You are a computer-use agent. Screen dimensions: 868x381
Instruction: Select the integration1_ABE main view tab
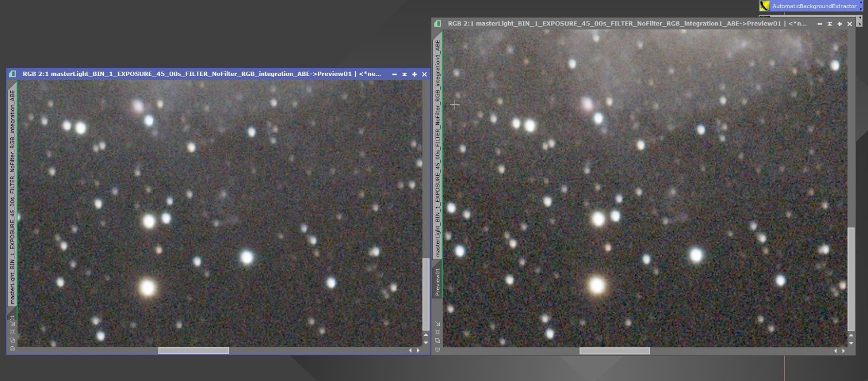(438, 147)
